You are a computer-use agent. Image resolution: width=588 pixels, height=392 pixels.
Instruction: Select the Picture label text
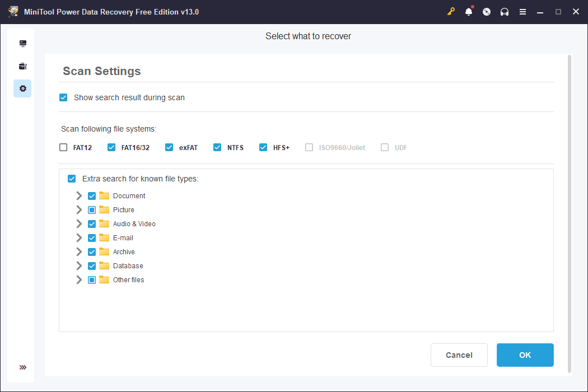123,209
